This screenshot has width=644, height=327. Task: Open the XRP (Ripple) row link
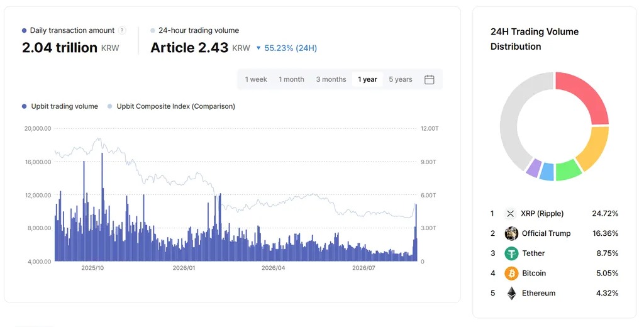click(x=555, y=214)
